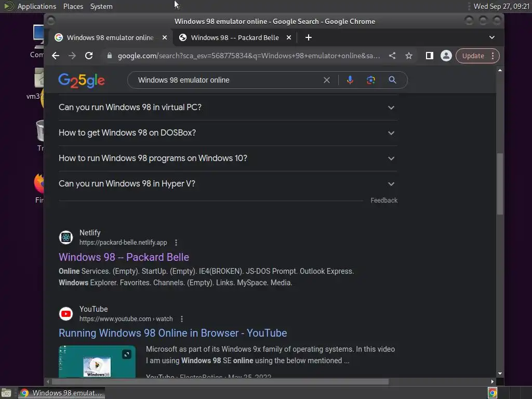Click the horizontal scrollbar at window bottom
Viewport: 532px width, 399px height.
point(220,382)
